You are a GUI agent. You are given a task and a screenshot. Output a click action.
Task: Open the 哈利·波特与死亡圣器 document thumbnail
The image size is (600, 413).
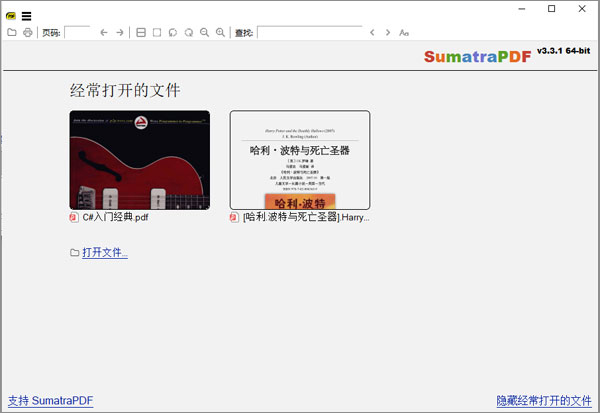(300, 160)
